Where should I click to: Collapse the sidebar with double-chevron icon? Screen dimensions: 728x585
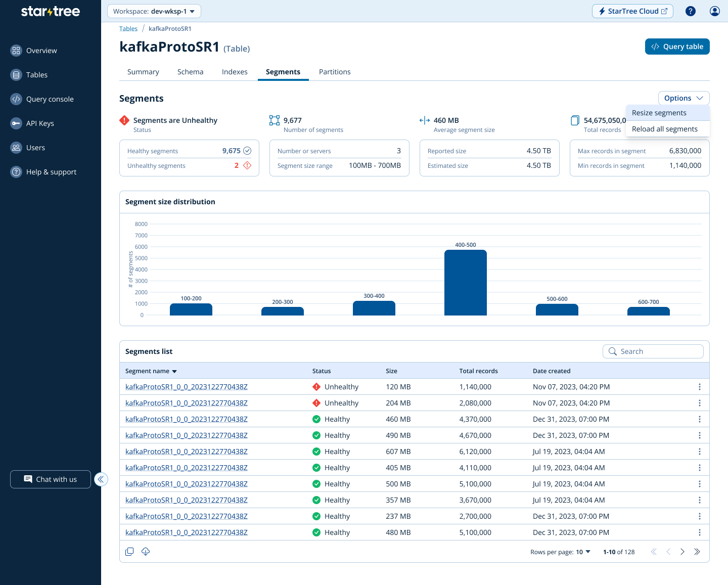click(x=101, y=479)
